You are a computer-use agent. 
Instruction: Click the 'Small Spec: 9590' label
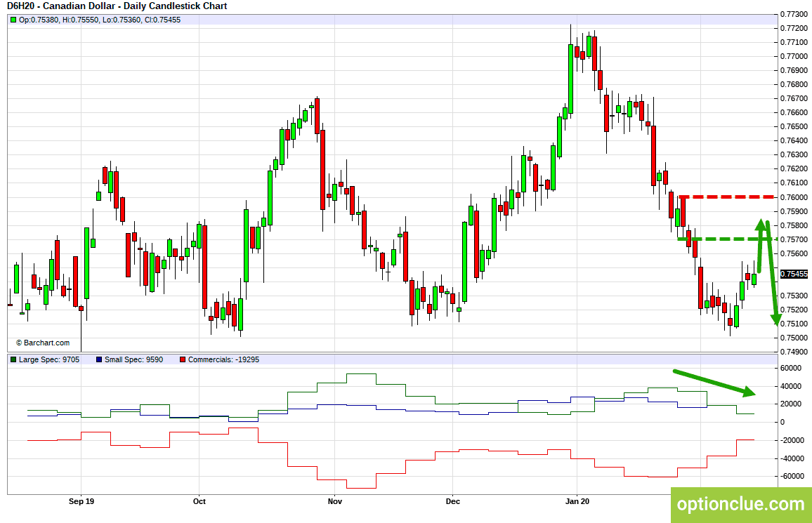pos(133,359)
